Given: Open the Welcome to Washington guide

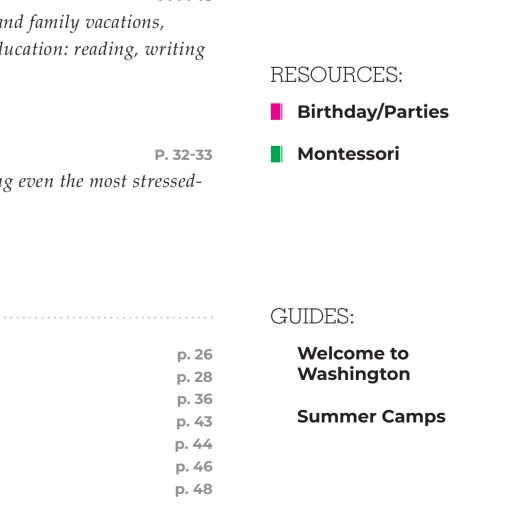Looking at the screenshot, I should [354, 364].
